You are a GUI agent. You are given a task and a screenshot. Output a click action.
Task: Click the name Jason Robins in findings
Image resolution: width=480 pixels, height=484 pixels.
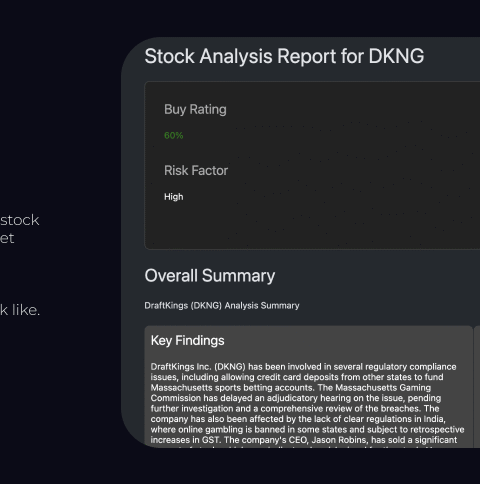(338, 440)
